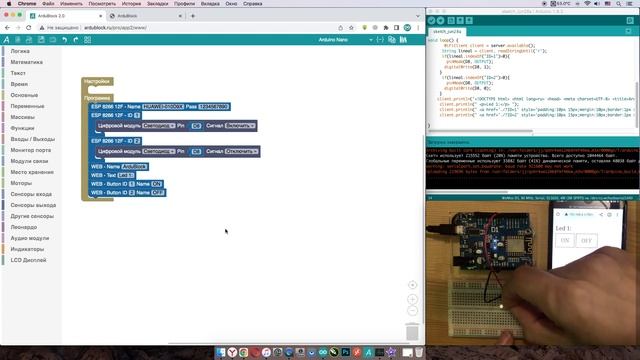Click the grid blocks icon in ArduBlock toolbar
The height and width of the screenshot is (360, 640).
pyautogui.click(x=87, y=40)
